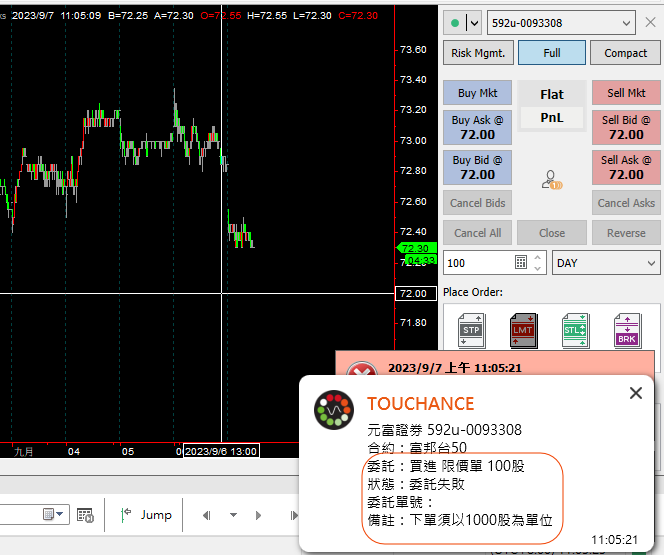Expand the 592u-0093308 account dropdown
The image size is (664, 555).
[x=626, y=23]
